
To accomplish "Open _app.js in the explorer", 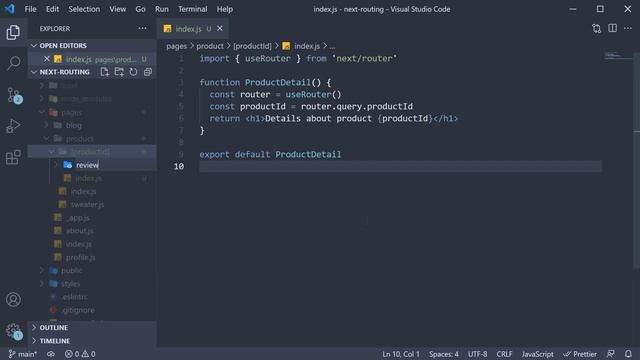I will (78, 218).
